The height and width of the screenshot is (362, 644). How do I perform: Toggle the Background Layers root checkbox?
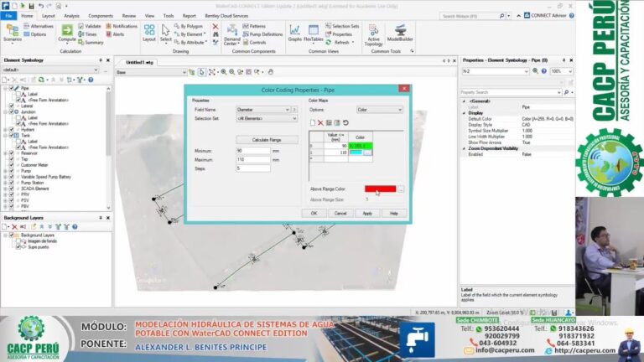point(12,235)
